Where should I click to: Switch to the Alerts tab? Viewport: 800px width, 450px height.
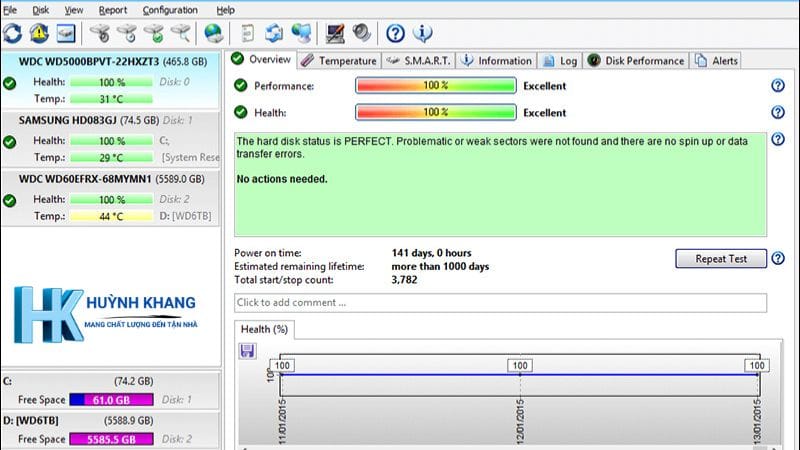(716, 61)
